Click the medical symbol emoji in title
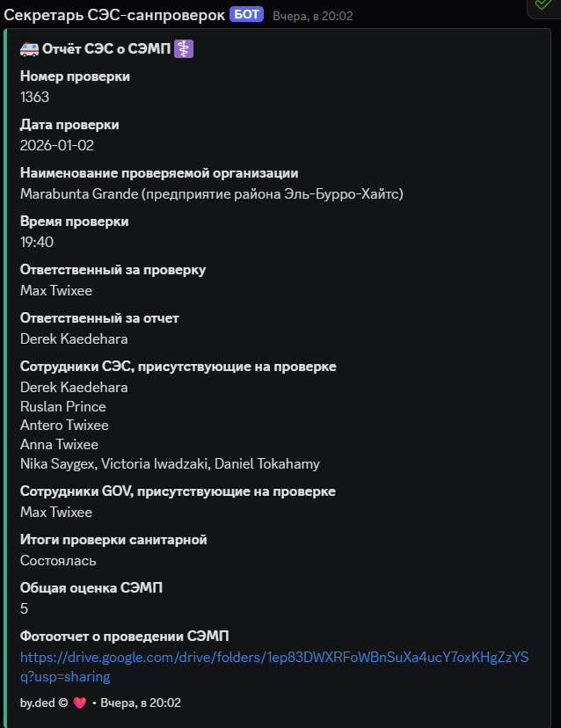 pos(184,49)
